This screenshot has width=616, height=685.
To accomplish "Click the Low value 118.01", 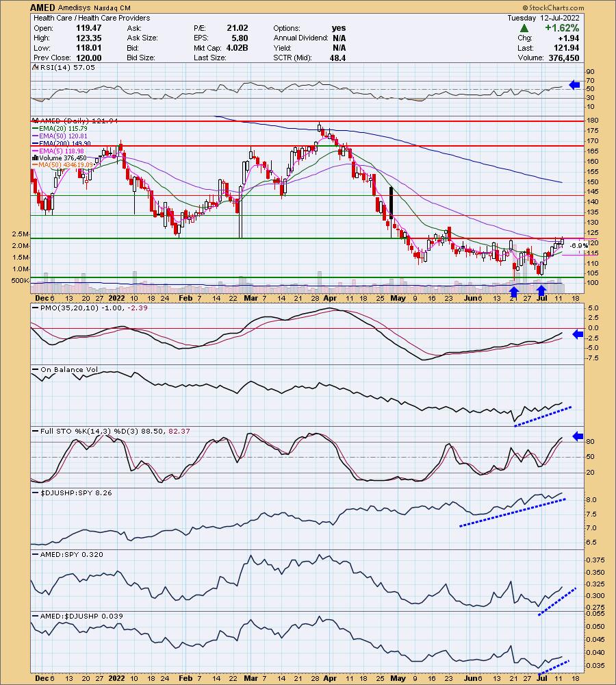I will click(x=88, y=48).
